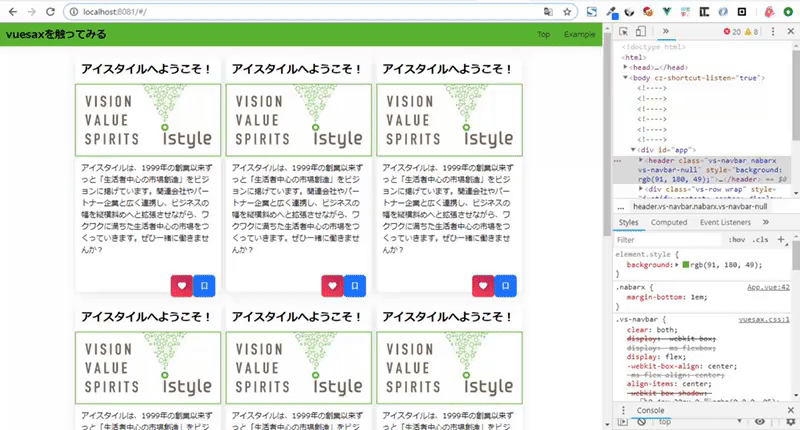Bookmark this page with the star
This screenshot has height=430, width=800.
click(x=567, y=12)
